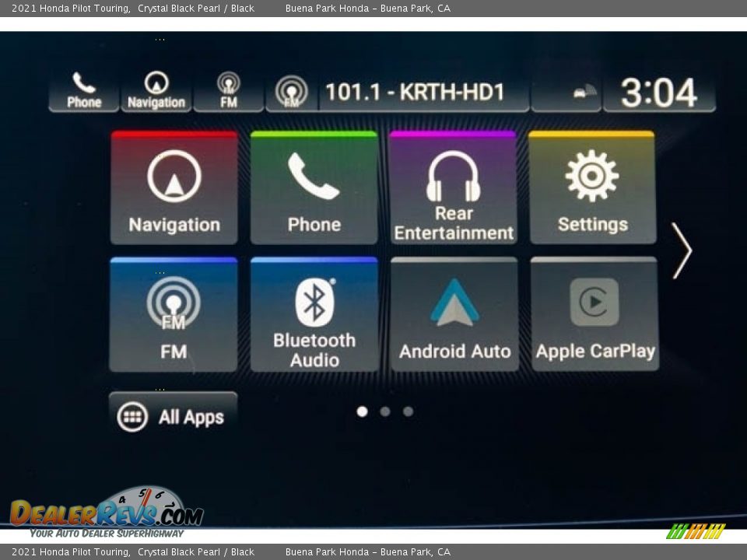Screen dimensions: 747x560
Task: Launch Android Auto tile
Action: pos(454,315)
